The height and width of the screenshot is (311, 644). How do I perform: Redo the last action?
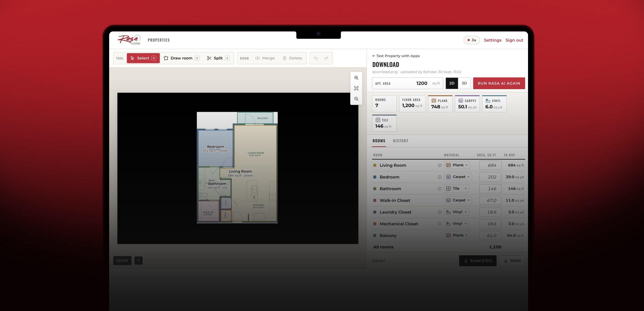tap(326, 58)
